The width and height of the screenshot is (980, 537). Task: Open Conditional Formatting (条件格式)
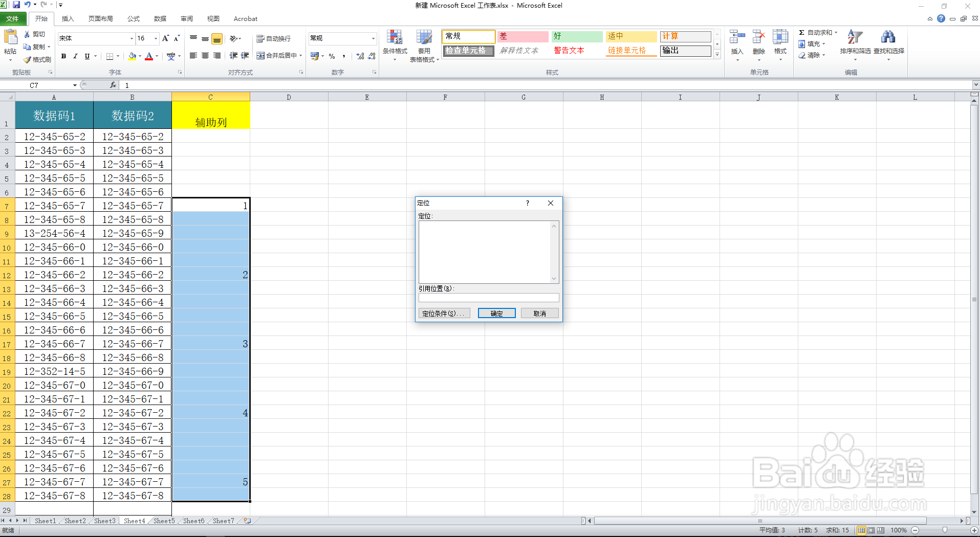pos(395,45)
